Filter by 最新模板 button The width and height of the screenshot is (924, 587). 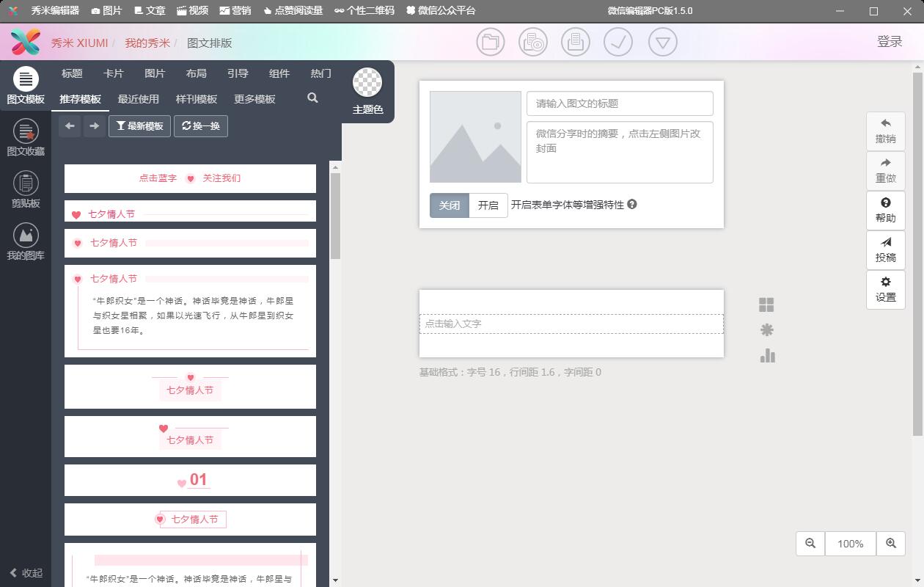139,126
